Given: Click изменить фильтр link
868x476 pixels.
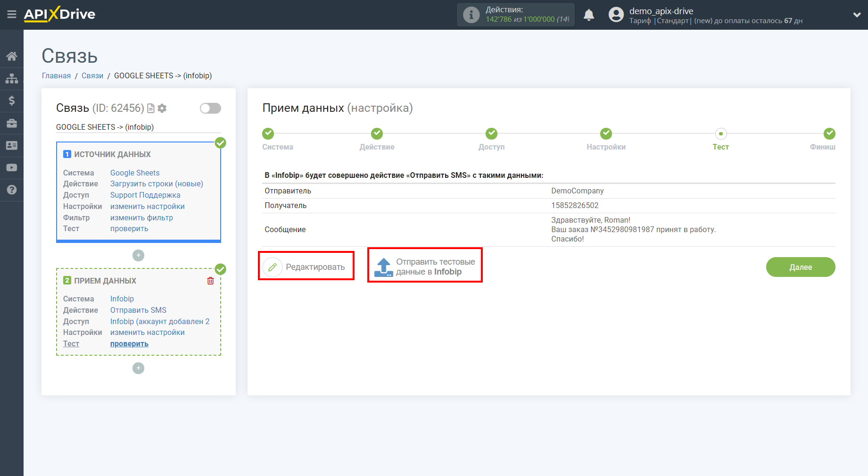Looking at the screenshot, I should coord(141,217).
